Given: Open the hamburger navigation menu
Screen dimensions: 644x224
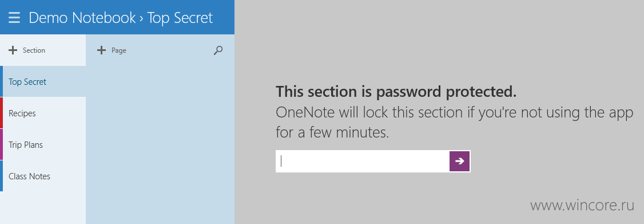Looking at the screenshot, I should pos(14,18).
